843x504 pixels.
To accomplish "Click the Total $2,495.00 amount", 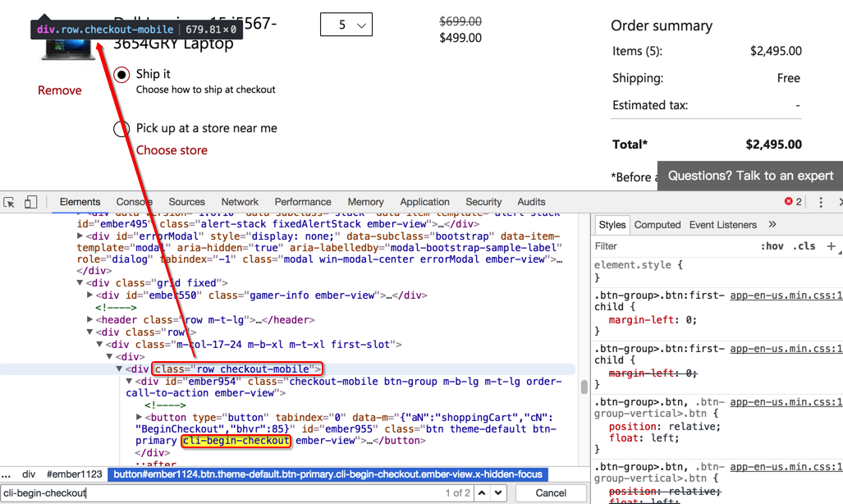I will (773, 144).
